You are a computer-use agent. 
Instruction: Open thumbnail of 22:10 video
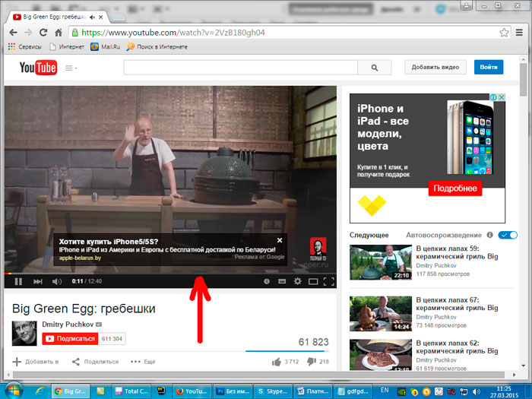[x=381, y=262]
